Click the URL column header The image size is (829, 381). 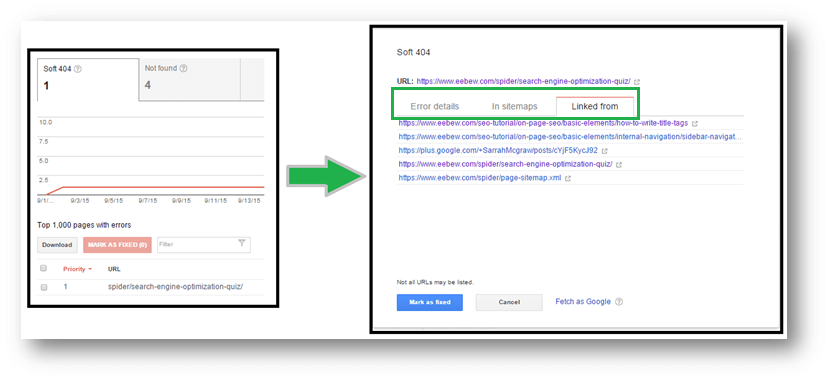click(114, 269)
